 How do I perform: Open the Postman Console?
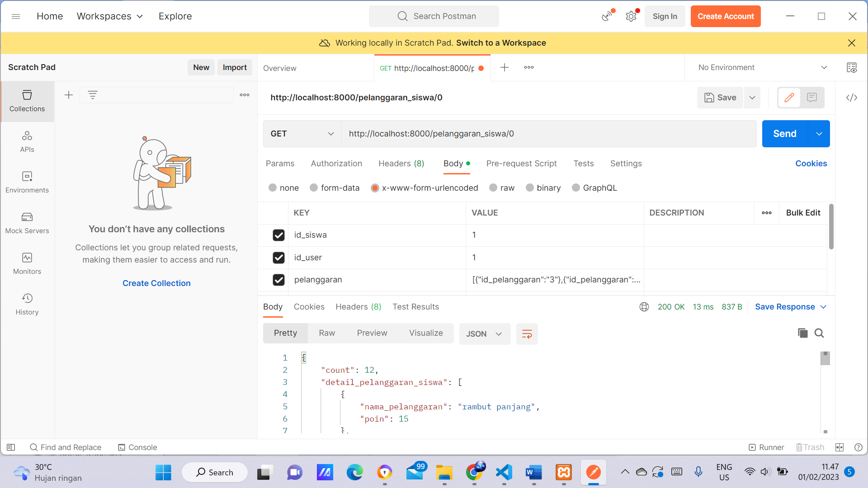137,447
